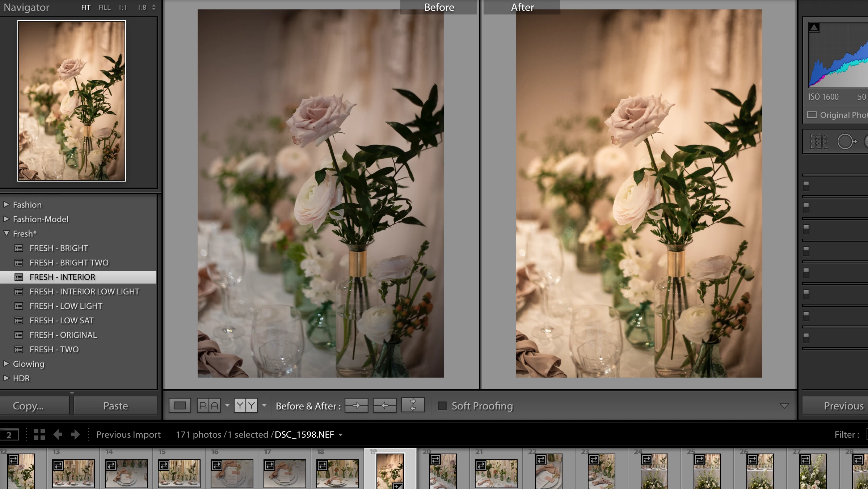This screenshot has width=868, height=489.
Task: Copy Before settings to After arrow
Action: pos(356,405)
